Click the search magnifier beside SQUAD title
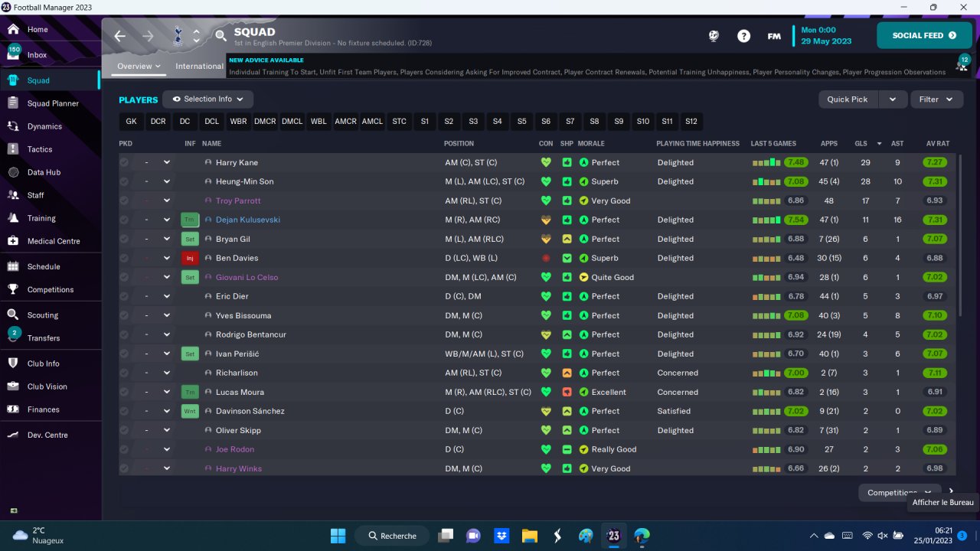Viewport: 980px width, 551px height. [x=220, y=35]
